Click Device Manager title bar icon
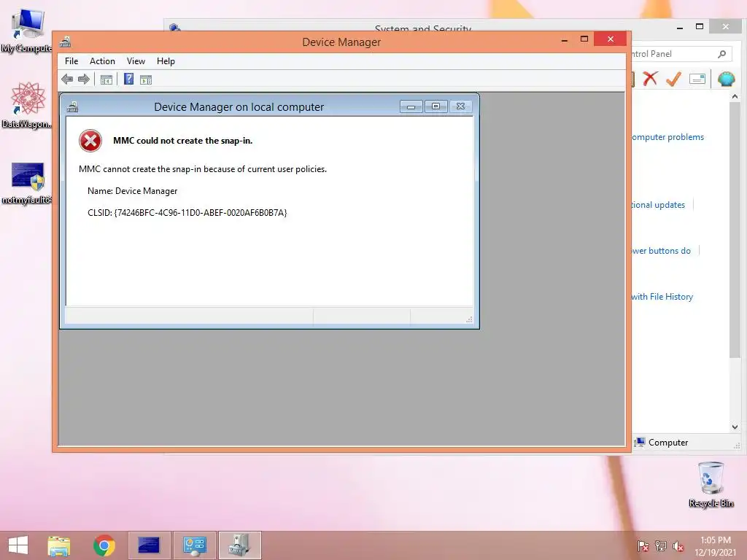747x560 pixels. click(65, 42)
